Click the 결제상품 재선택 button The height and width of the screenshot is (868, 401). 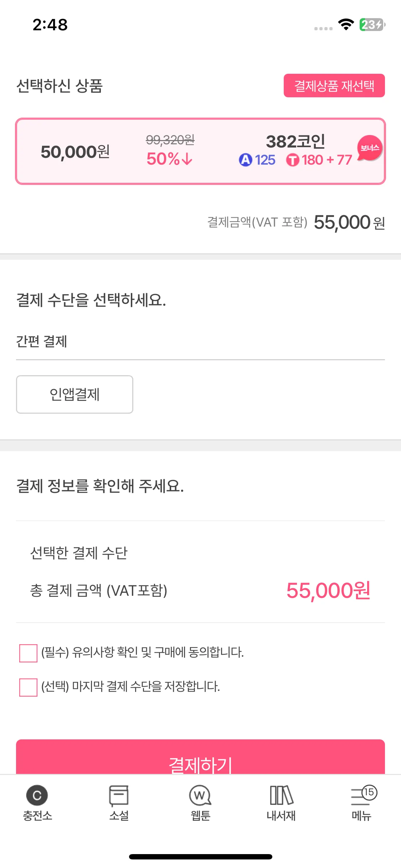pyautogui.click(x=334, y=86)
